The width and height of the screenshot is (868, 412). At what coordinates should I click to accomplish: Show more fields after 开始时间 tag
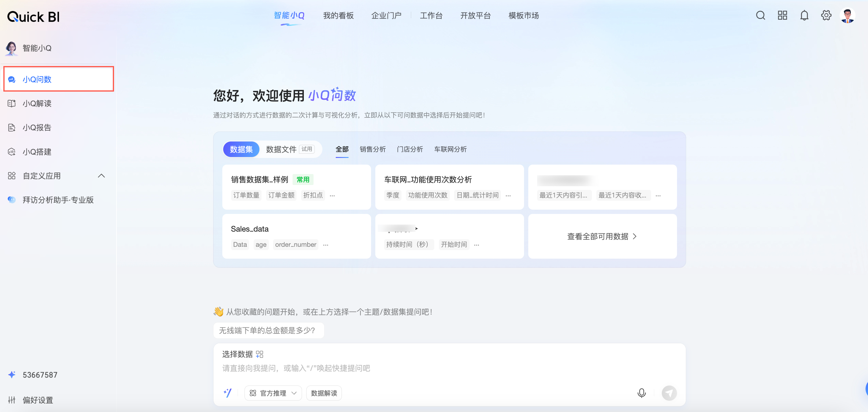477,245
